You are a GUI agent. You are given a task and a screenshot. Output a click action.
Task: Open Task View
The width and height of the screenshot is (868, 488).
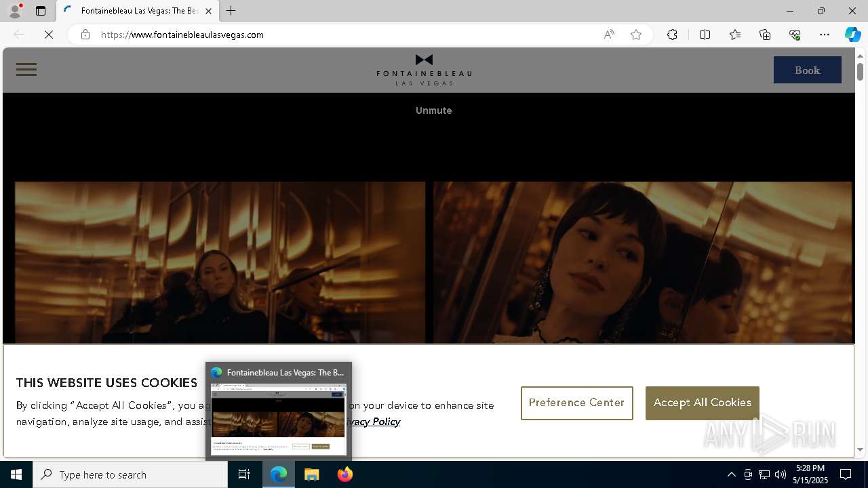click(x=244, y=474)
